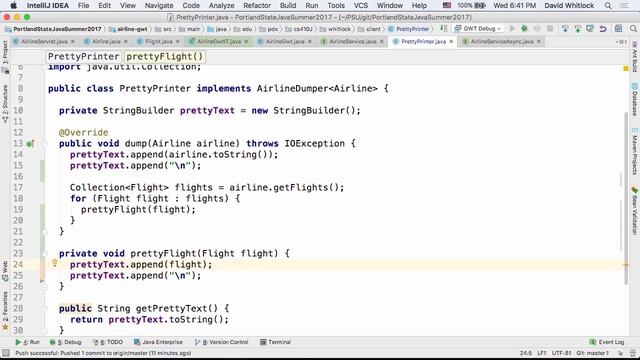Click the airline-gwt breadcrumb in navigation bar
The image size is (640, 360).
pos(128,29)
